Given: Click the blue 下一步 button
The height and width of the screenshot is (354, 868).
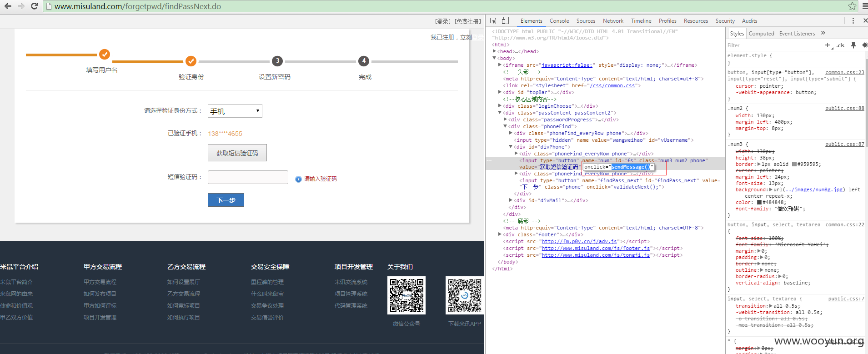Looking at the screenshot, I should click(x=226, y=200).
